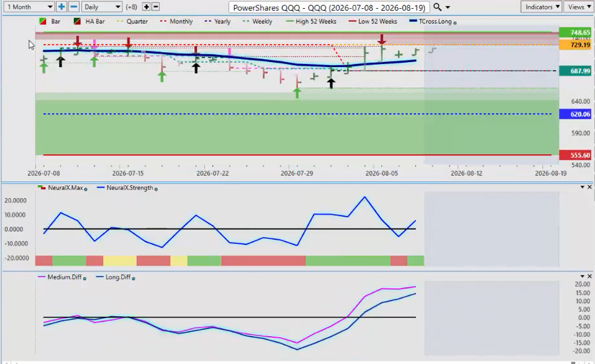
Task: Open the Views menu
Action: [x=579, y=7]
